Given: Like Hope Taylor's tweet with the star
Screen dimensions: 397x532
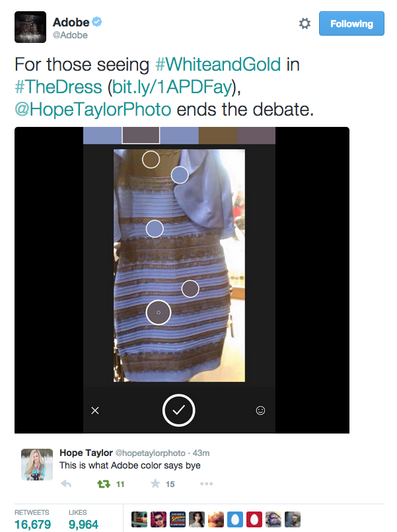Looking at the screenshot, I should click(x=155, y=484).
